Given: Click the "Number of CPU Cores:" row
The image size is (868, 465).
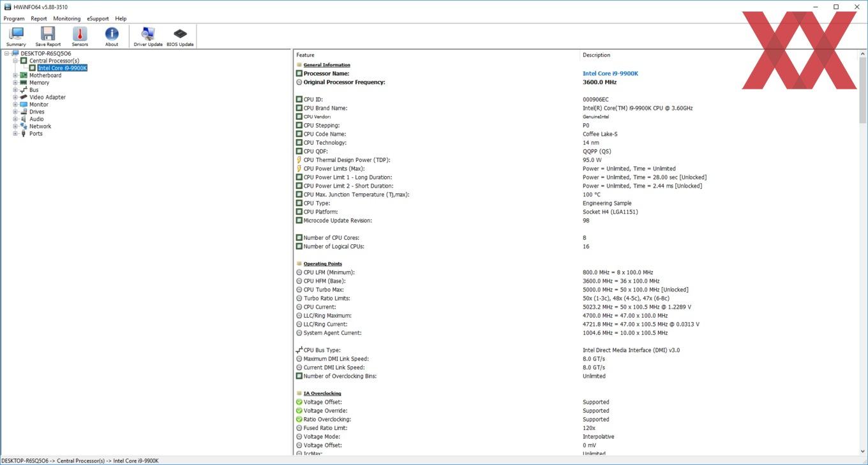Looking at the screenshot, I should point(576,238).
